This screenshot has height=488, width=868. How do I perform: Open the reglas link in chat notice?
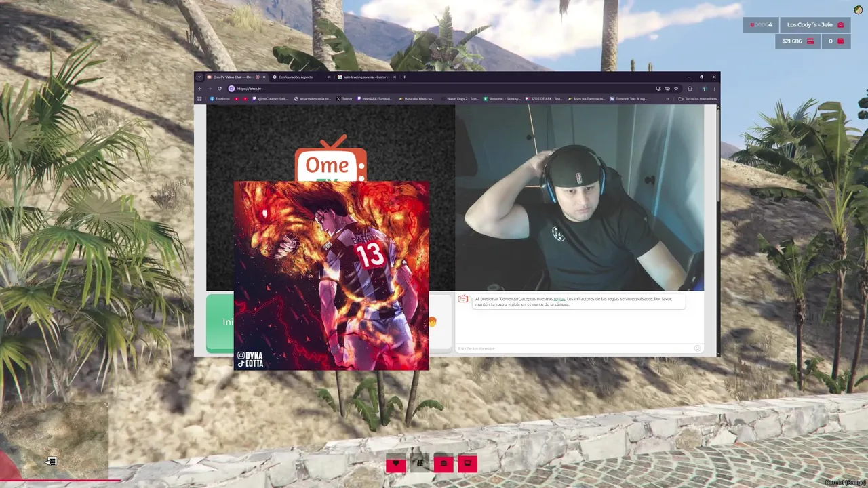click(x=559, y=299)
